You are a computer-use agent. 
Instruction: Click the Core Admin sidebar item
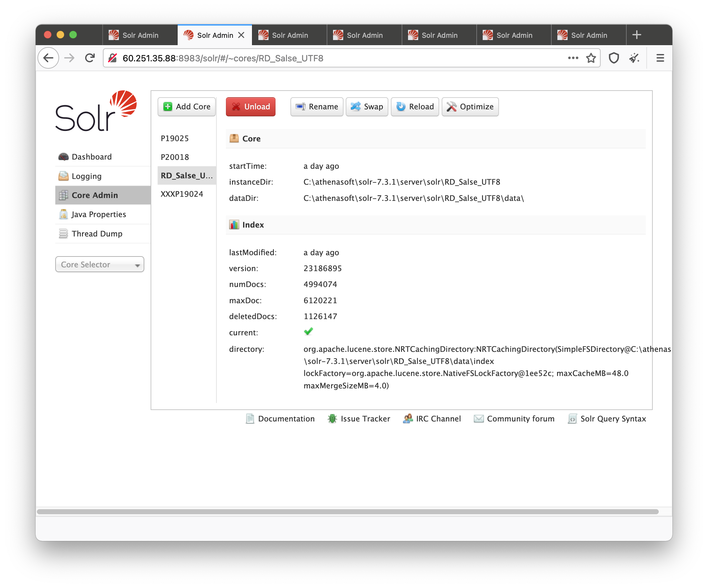coord(103,195)
